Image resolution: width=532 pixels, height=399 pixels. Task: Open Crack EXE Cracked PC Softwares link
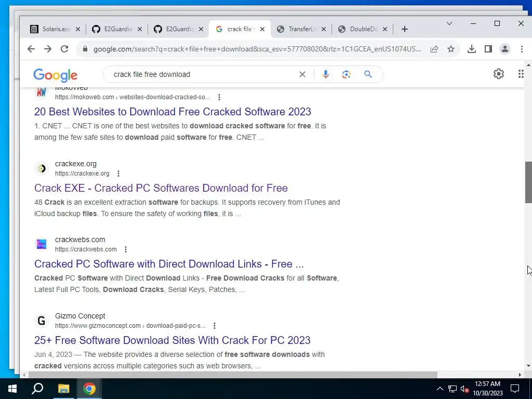161,188
